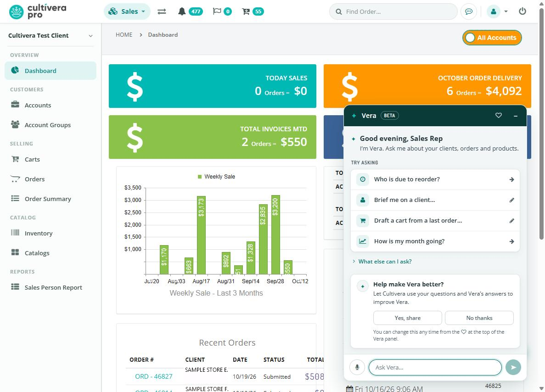Screen dimensions: 545x392
Task: Open the cart icon with 55 badge
Action: [x=253, y=11]
